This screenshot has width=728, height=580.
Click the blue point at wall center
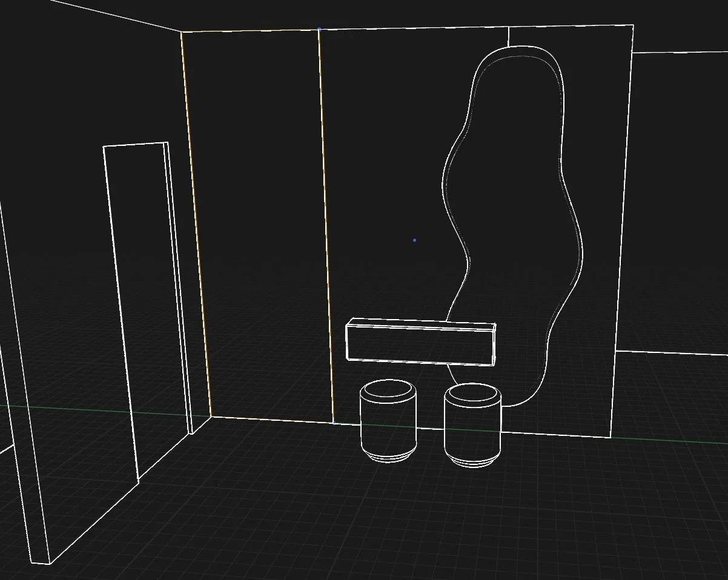pyautogui.click(x=414, y=240)
